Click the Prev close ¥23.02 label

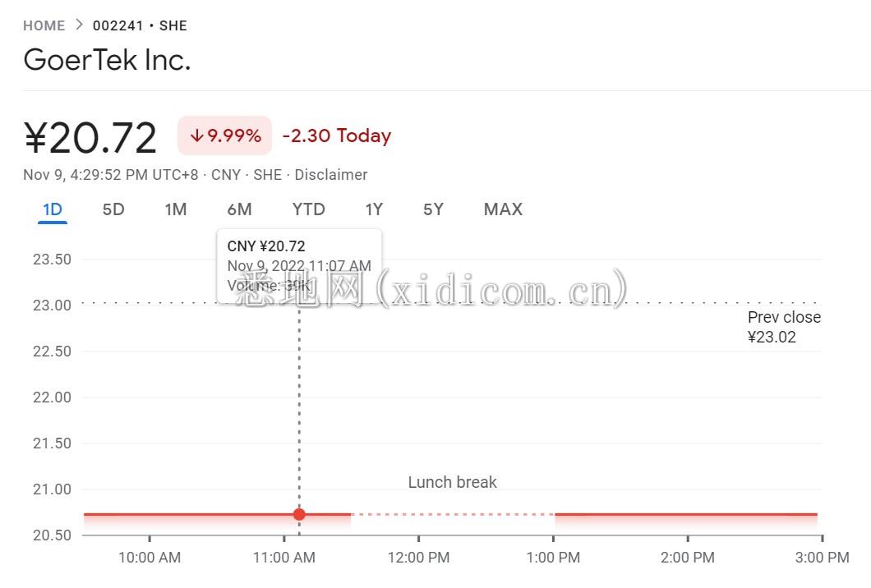pyautogui.click(x=783, y=327)
